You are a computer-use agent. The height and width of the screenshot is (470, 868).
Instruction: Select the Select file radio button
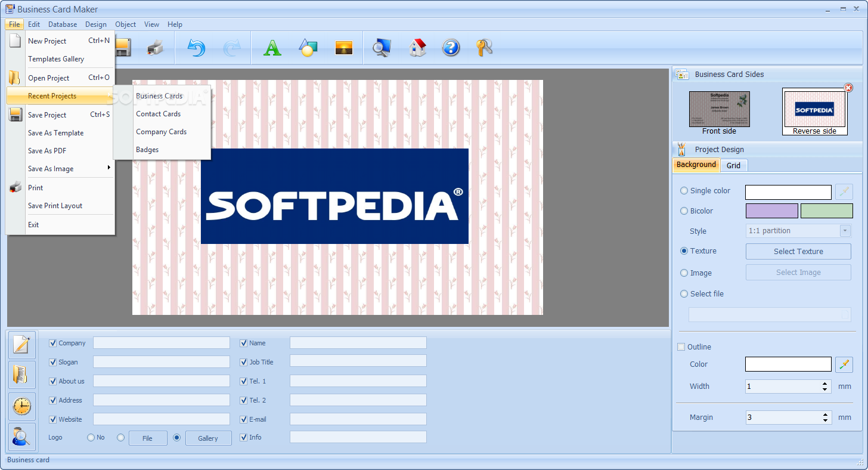684,293
